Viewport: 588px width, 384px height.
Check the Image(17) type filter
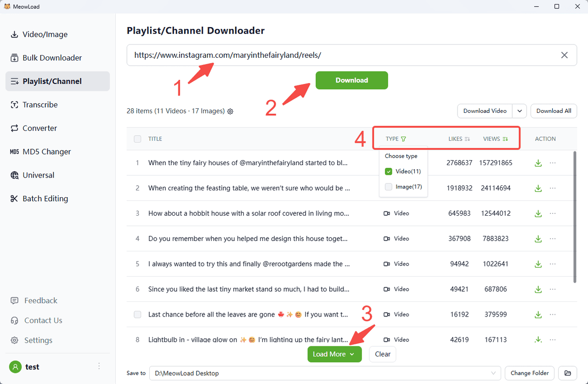[389, 187]
